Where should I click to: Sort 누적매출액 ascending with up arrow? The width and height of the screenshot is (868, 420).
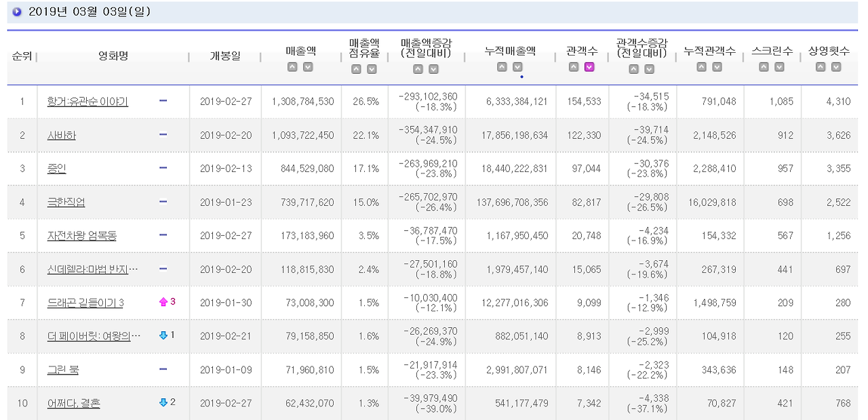pyautogui.click(x=502, y=67)
